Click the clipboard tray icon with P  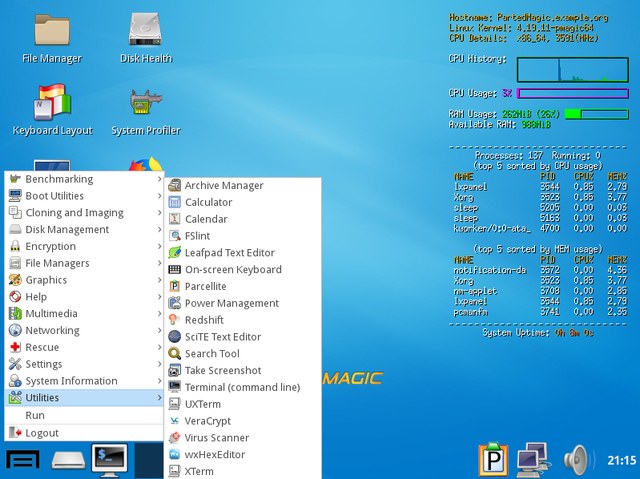point(493,459)
